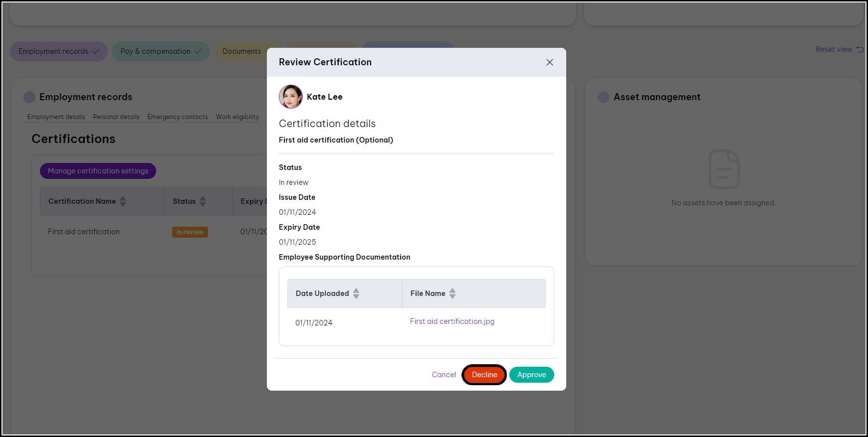Click the Asset management circle icon
The width and height of the screenshot is (868, 437).
604,97
